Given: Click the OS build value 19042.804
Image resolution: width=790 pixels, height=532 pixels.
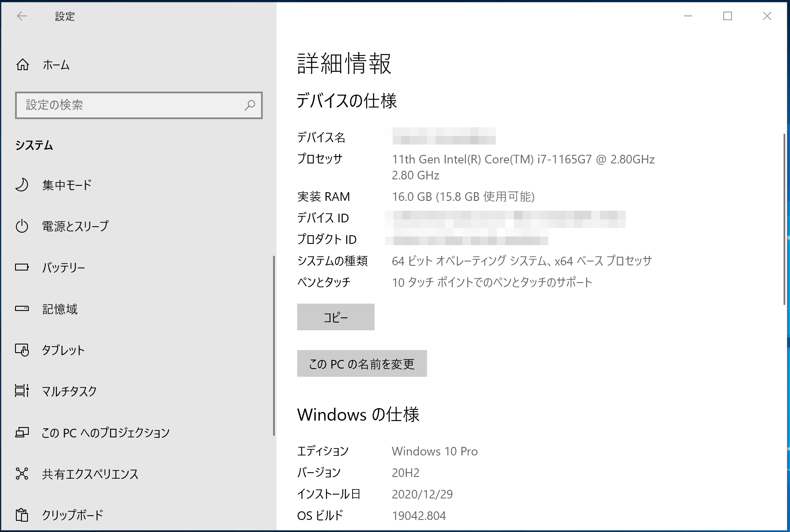Looking at the screenshot, I should (x=419, y=516).
